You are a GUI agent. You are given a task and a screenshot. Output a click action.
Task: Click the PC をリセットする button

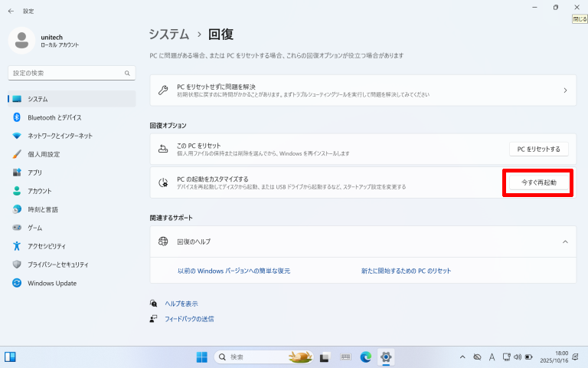click(x=538, y=149)
